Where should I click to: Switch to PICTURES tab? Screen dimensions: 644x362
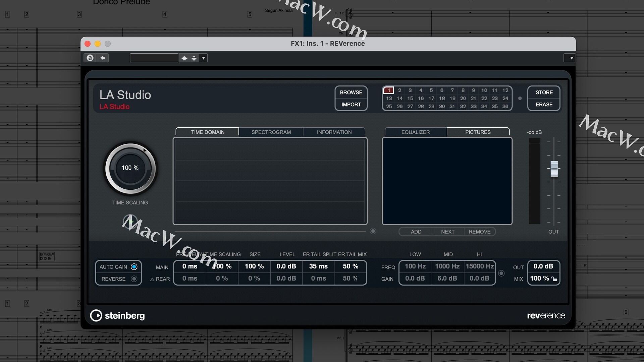pyautogui.click(x=478, y=132)
